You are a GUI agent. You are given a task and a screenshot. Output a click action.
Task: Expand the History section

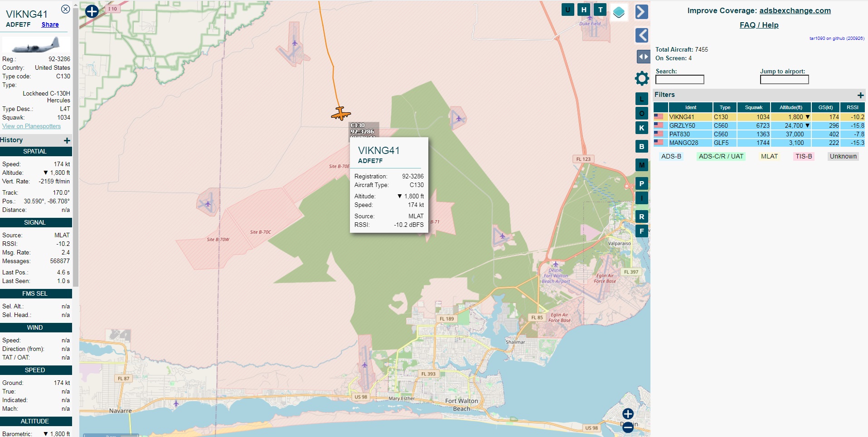pos(67,140)
